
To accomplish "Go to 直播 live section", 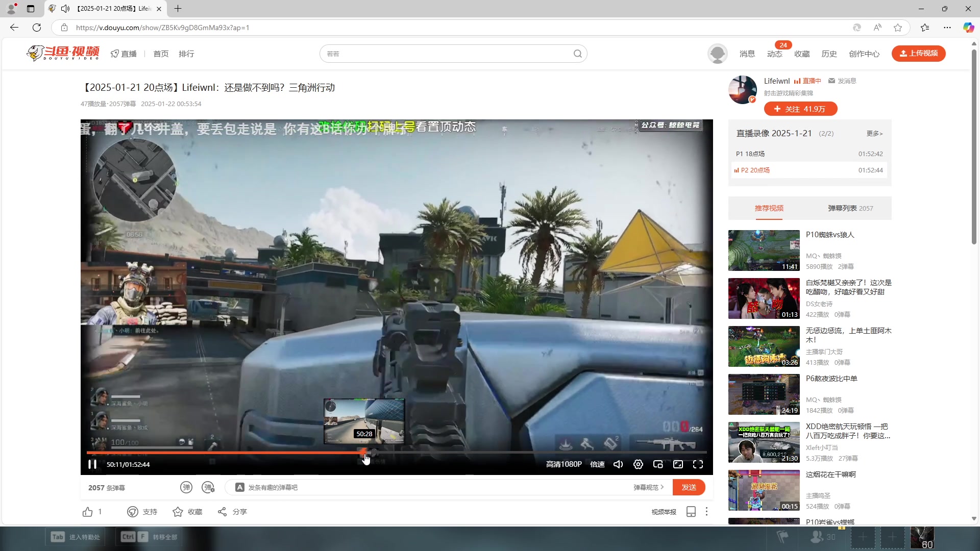I will click(x=124, y=54).
